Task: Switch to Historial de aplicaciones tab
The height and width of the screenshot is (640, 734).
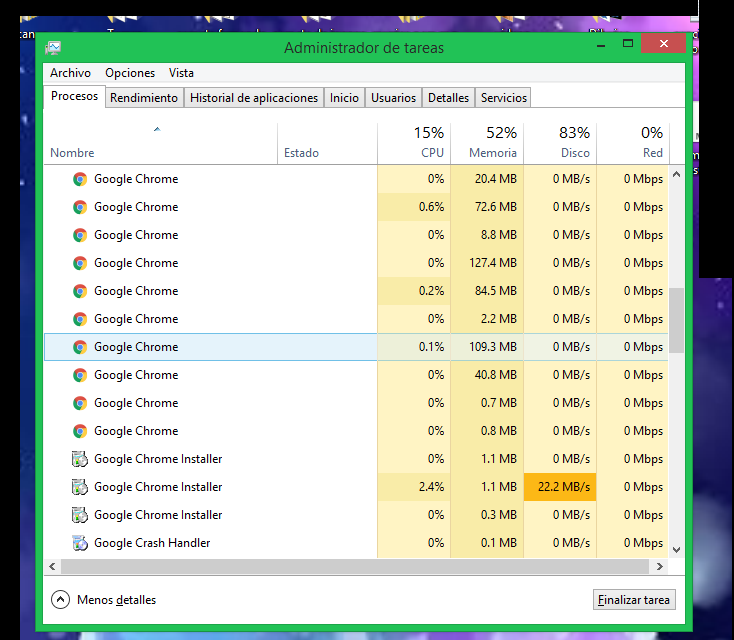Action: point(254,98)
